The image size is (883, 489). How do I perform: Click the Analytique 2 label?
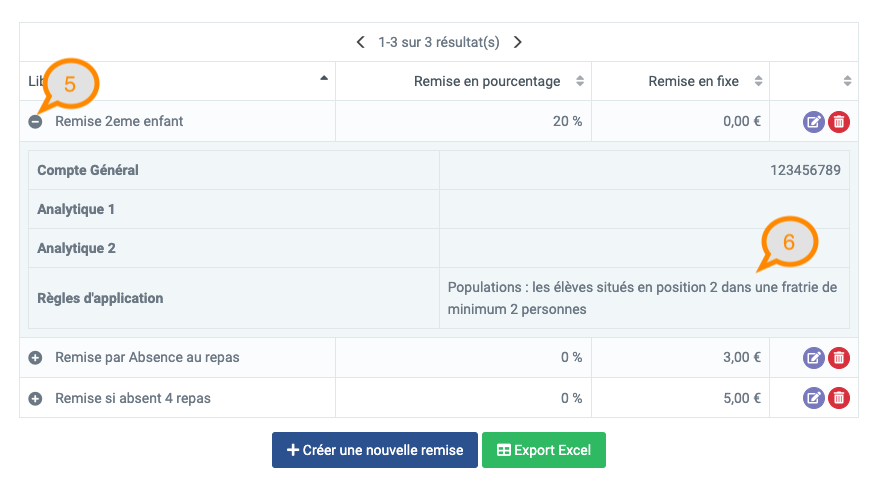(77, 248)
